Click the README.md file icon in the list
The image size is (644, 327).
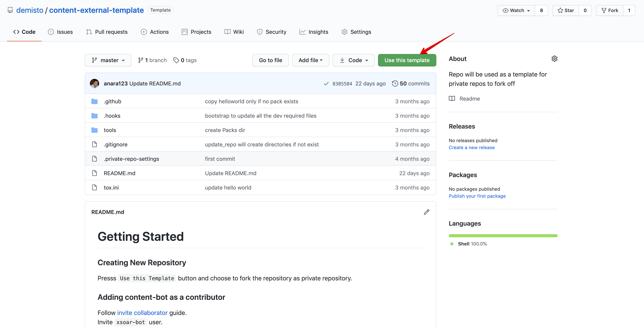pyautogui.click(x=94, y=173)
